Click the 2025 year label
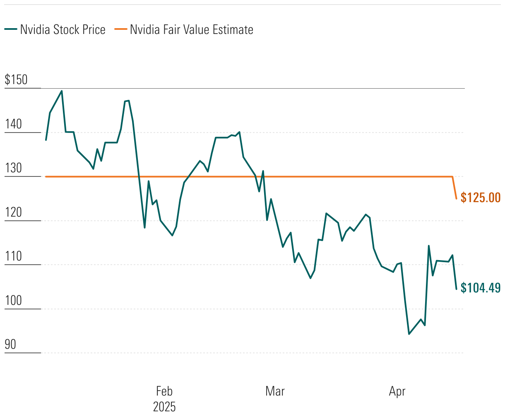The height and width of the screenshot is (420, 505). pyautogui.click(x=164, y=407)
